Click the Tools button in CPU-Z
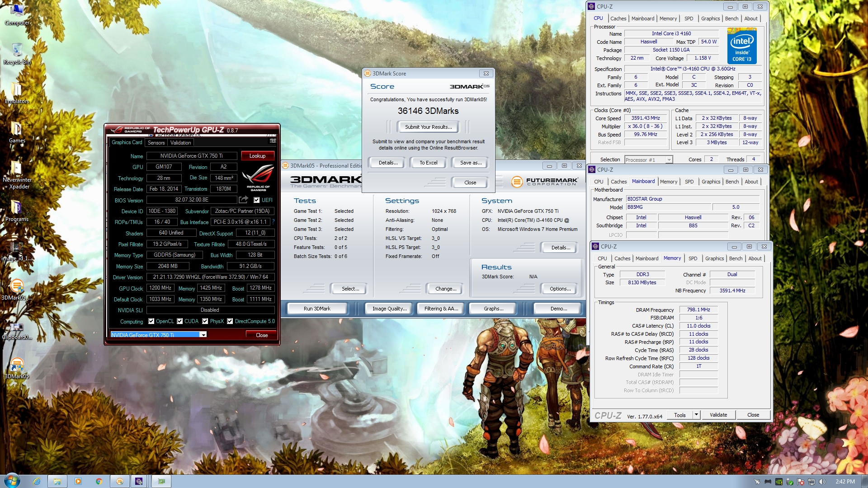Image resolution: width=868 pixels, height=488 pixels. pos(680,415)
